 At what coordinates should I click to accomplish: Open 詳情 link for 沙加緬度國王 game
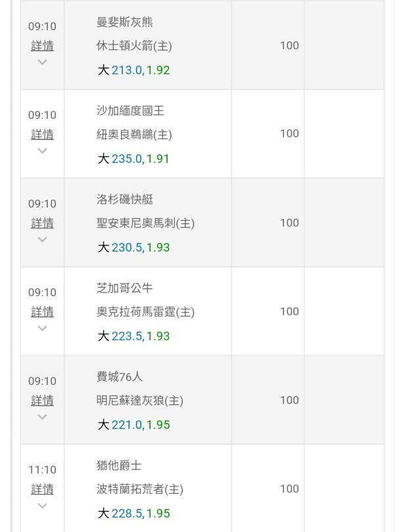(42, 135)
